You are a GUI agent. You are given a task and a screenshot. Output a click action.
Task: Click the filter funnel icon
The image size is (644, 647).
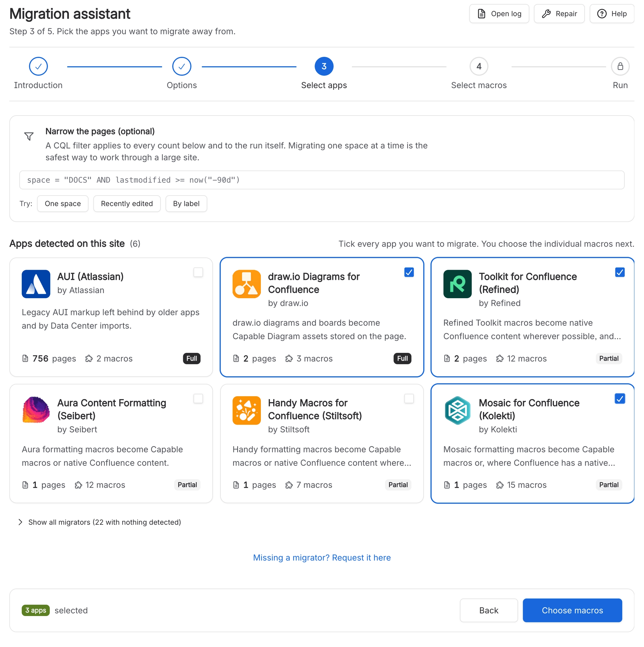(x=29, y=136)
